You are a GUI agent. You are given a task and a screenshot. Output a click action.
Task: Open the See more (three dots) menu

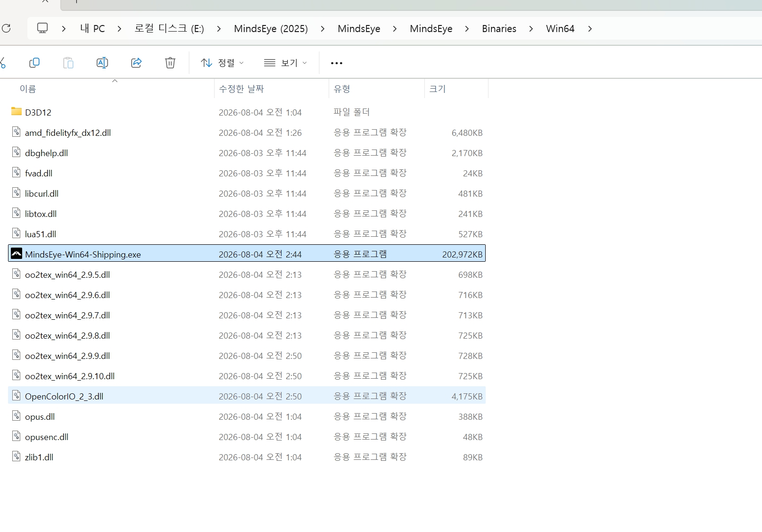(337, 63)
